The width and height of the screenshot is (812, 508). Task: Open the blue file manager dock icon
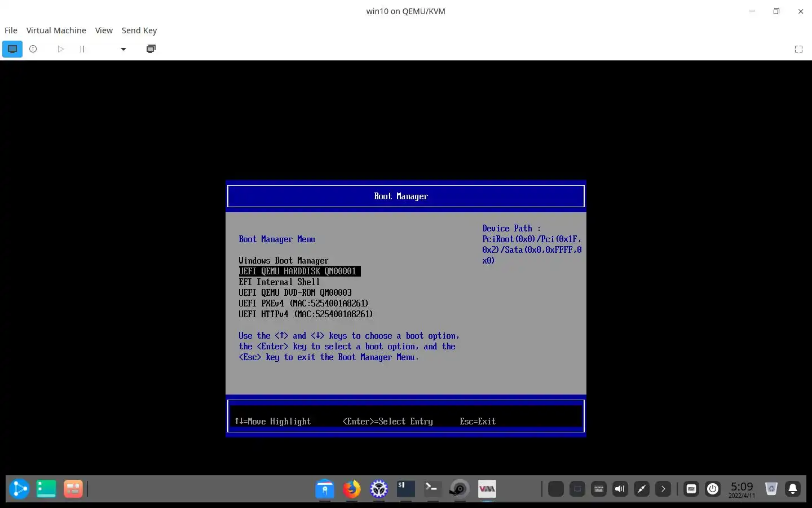(325, 489)
